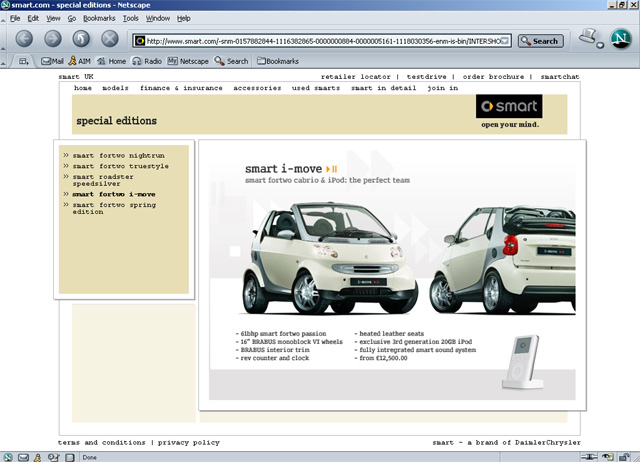Toggle the online/offline connection icon

[x=589, y=457]
